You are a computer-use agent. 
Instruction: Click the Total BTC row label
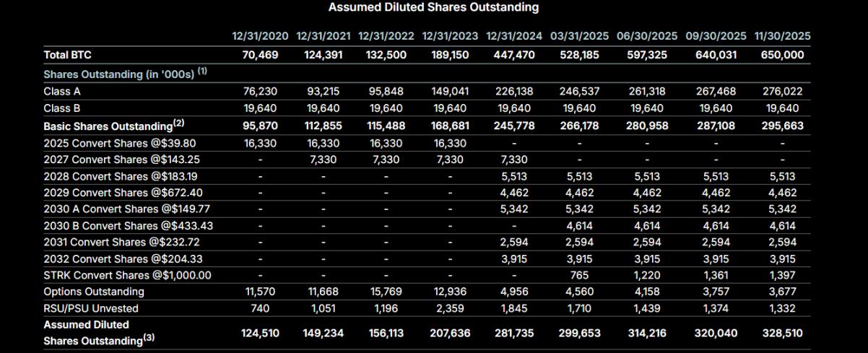[67, 55]
